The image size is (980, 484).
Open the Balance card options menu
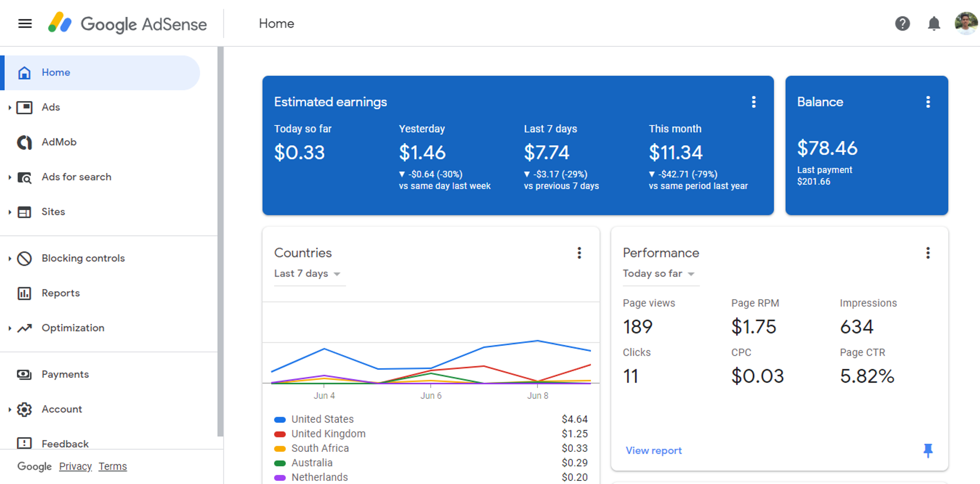click(x=928, y=101)
